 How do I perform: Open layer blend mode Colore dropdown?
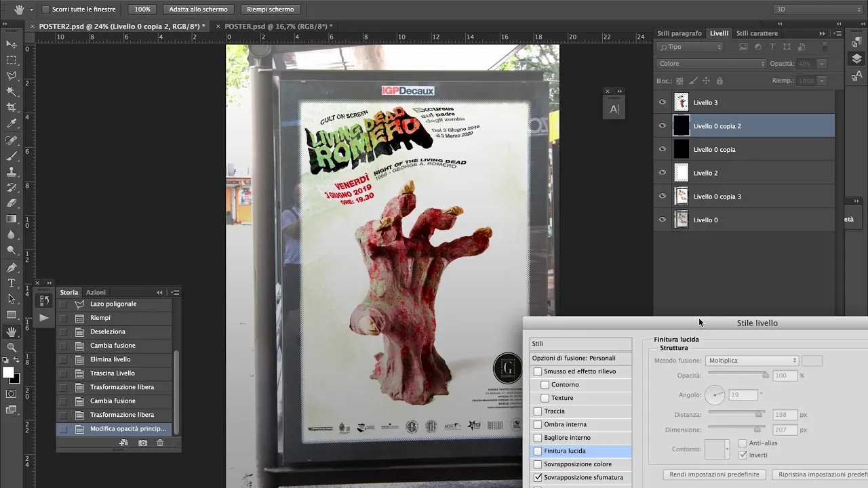(x=711, y=64)
